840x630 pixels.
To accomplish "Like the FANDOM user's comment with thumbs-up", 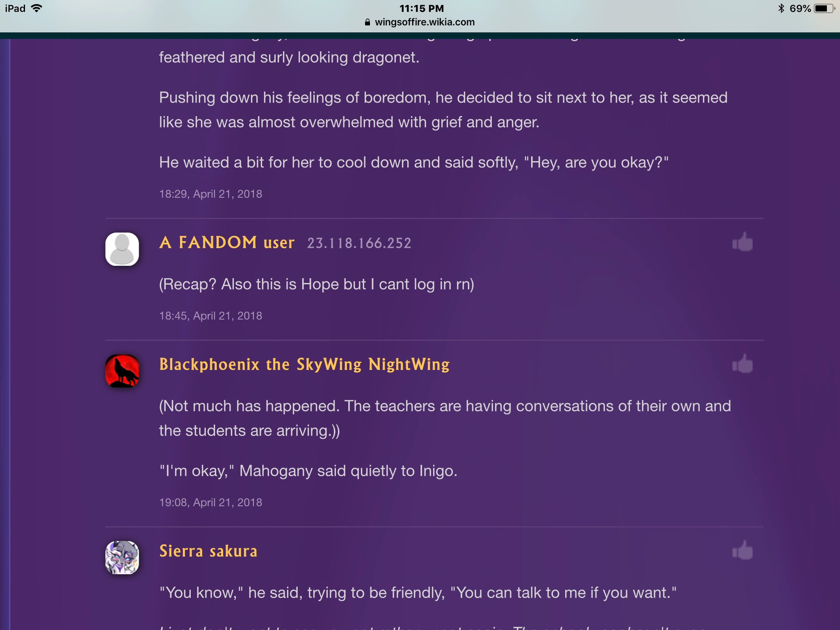I will [742, 242].
